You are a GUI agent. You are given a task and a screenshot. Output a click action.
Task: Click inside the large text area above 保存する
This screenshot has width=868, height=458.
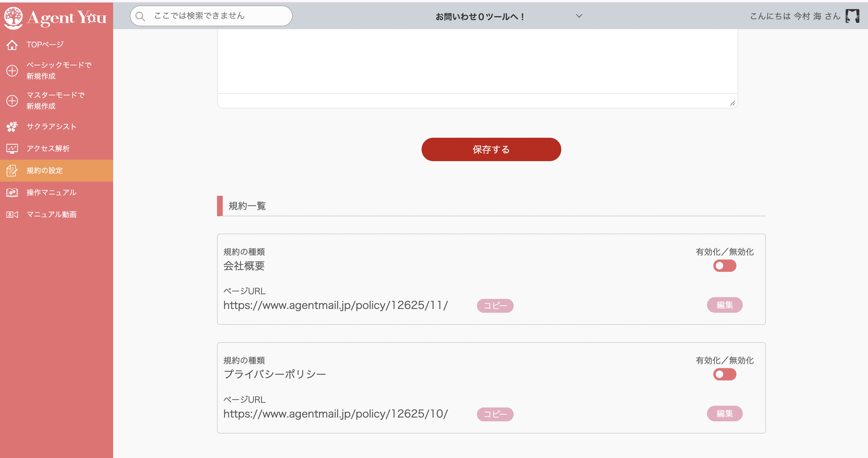478,62
